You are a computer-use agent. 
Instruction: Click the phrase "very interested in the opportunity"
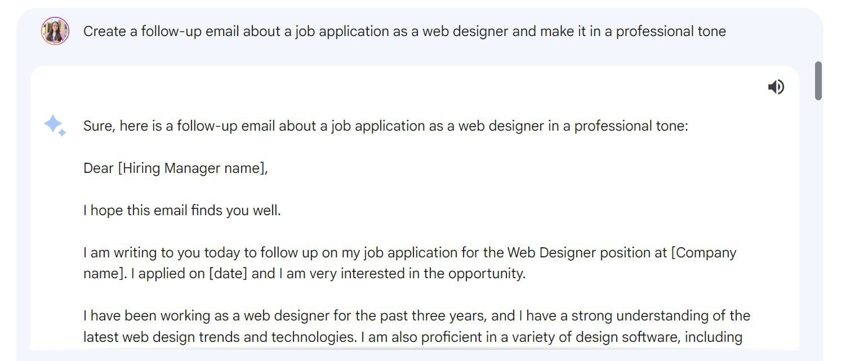click(416, 274)
